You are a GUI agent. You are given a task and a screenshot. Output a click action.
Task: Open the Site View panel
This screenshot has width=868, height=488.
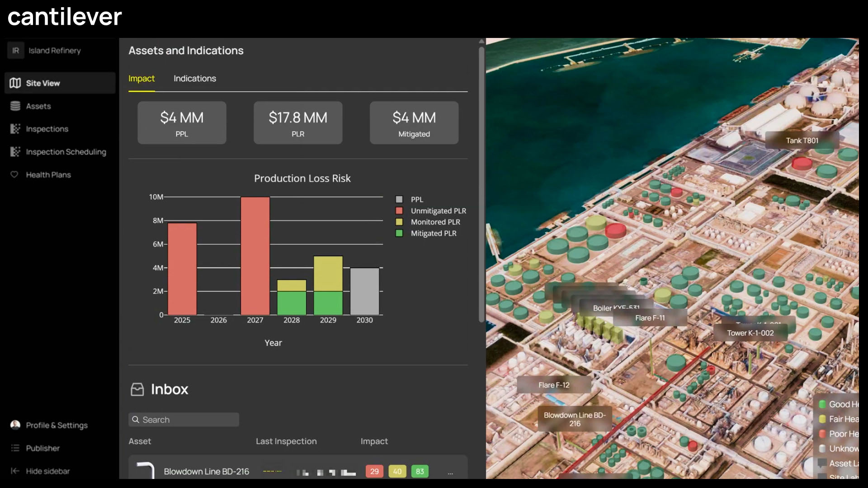[x=43, y=83]
